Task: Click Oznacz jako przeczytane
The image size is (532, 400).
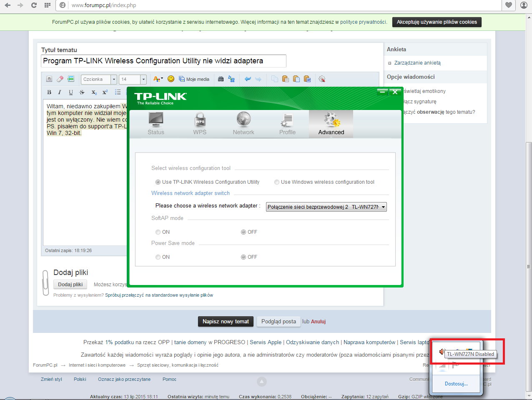Action: click(124, 379)
